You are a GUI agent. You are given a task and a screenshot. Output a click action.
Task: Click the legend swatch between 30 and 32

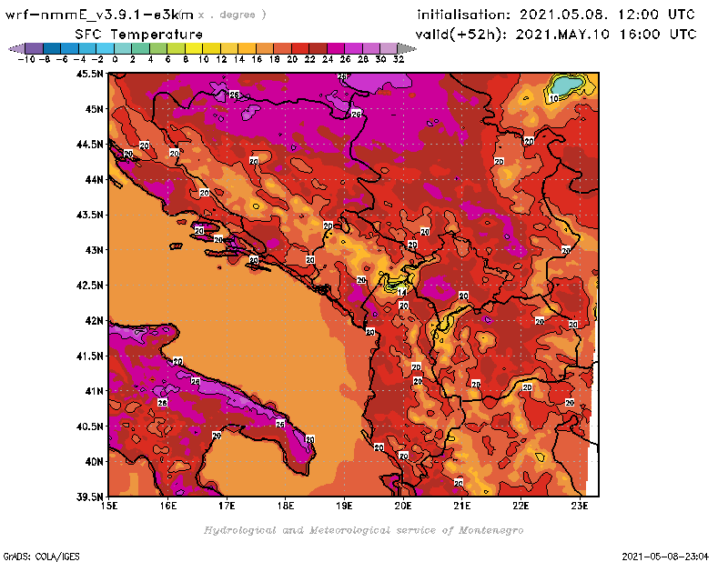point(389,48)
